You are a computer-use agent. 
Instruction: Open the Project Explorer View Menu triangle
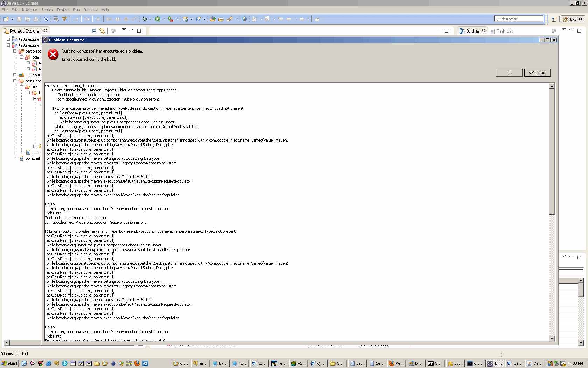(x=124, y=30)
